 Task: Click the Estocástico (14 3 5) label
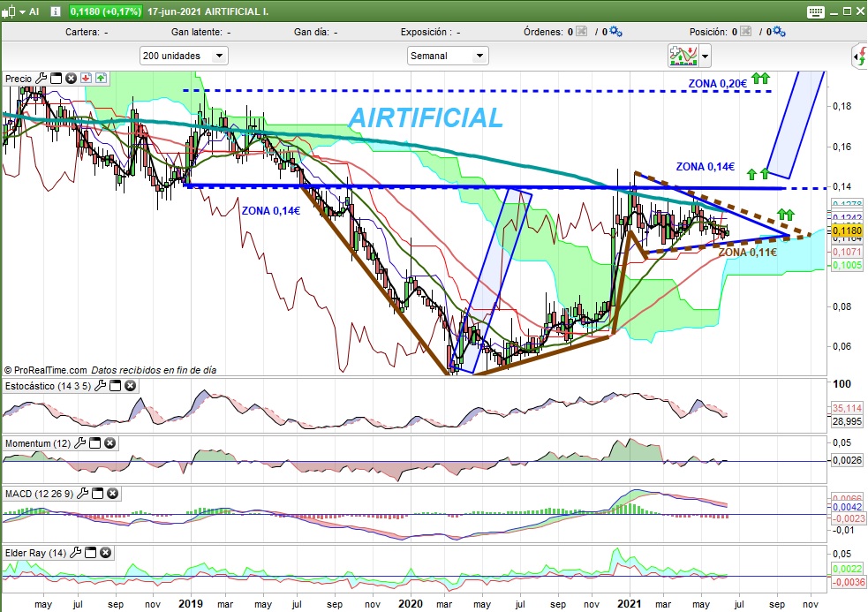point(48,386)
